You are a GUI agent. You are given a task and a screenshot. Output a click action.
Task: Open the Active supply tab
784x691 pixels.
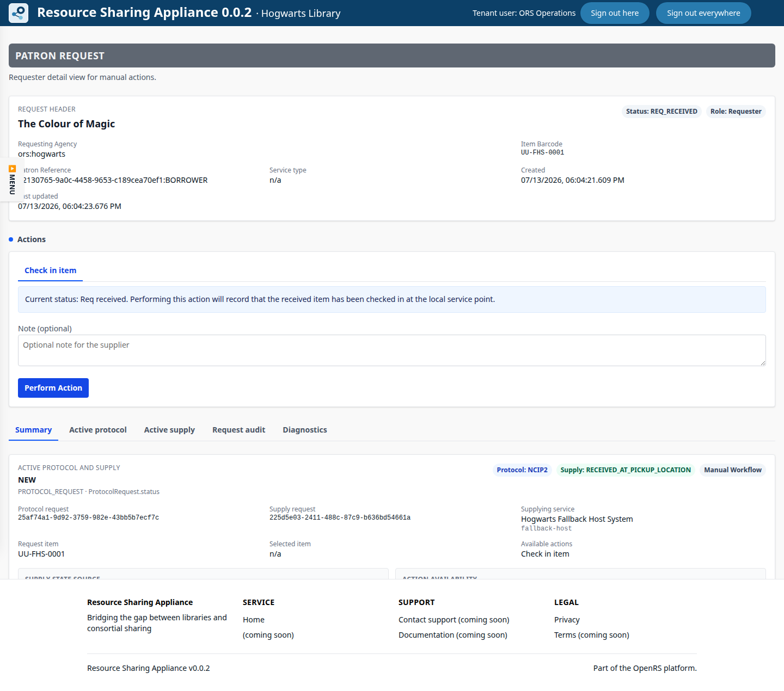(169, 430)
